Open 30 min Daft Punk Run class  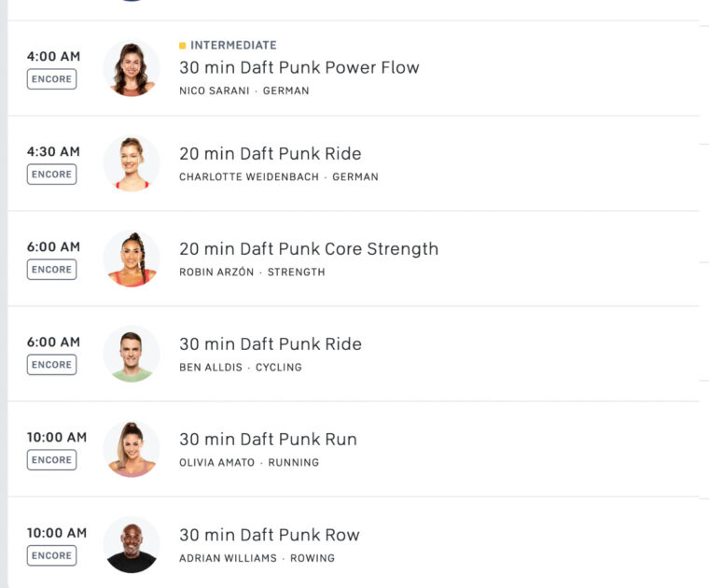(268, 440)
